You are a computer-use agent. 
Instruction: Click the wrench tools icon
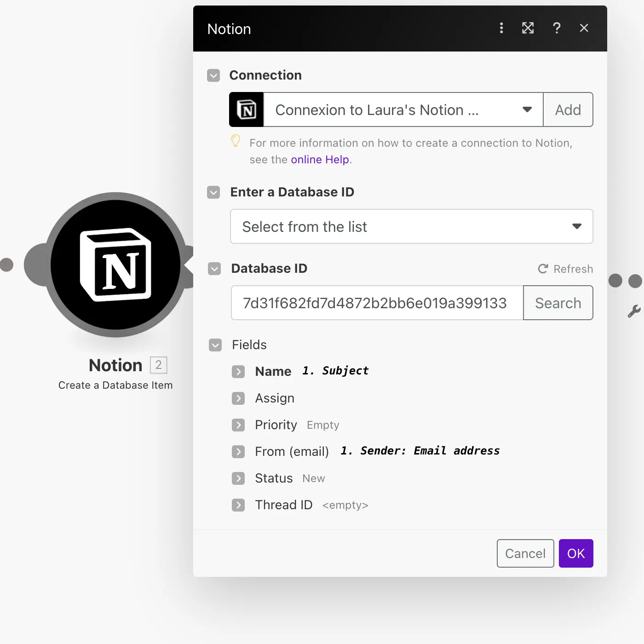(634, 311)
